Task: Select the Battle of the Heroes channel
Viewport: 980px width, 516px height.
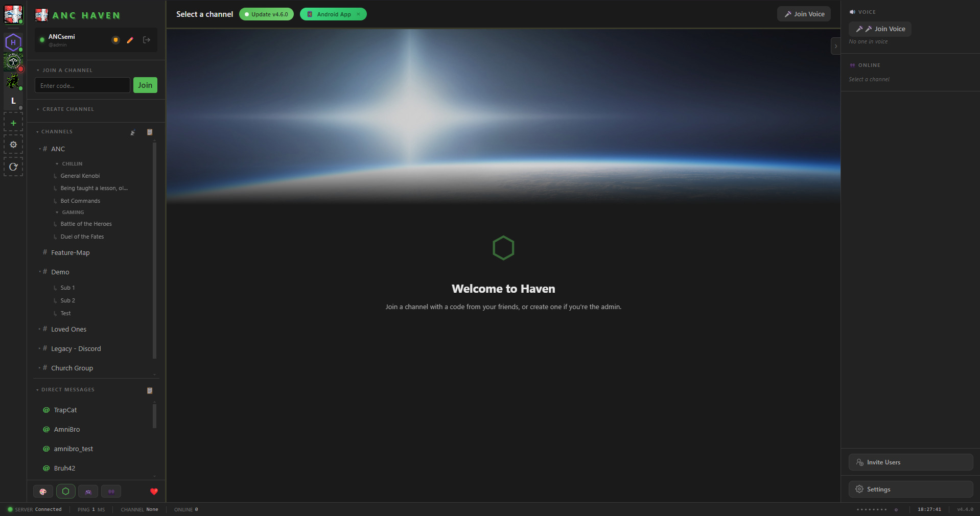Action: click(x=86, y=224)
